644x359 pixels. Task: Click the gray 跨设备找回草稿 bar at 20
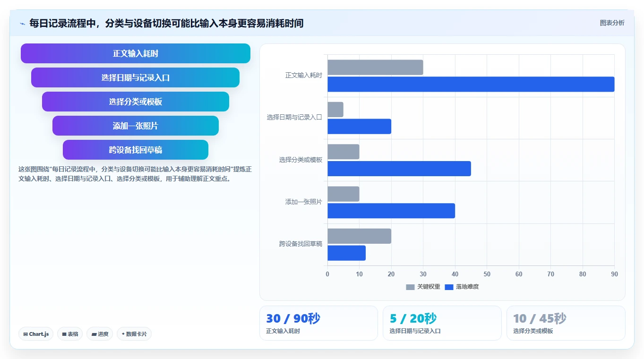pyautogui.click(x=359, y=236)
